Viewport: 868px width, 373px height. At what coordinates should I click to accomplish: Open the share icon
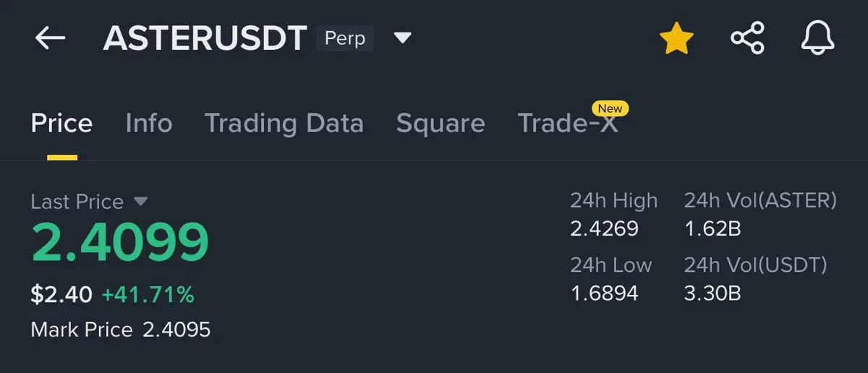pyautogui.click(x=747, y=38)
